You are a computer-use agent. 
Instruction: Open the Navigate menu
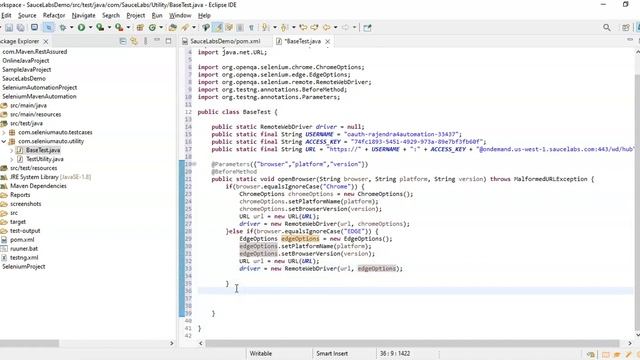(83, 16)
